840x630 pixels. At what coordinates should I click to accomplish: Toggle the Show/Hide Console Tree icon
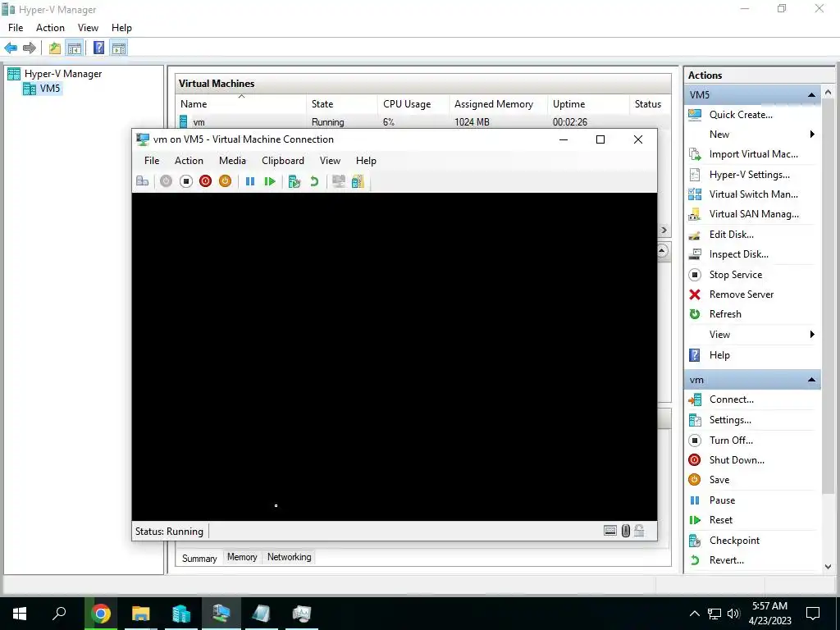point(75,48)
